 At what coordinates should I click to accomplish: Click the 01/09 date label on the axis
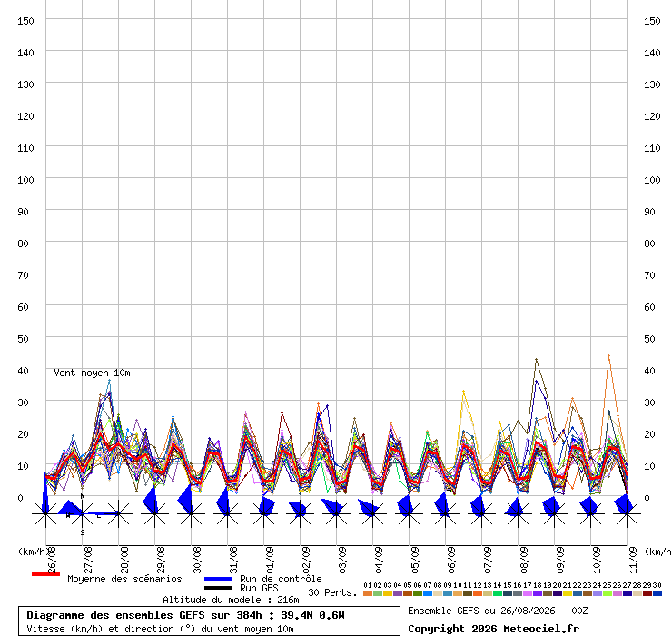click(x=270, y=560)
